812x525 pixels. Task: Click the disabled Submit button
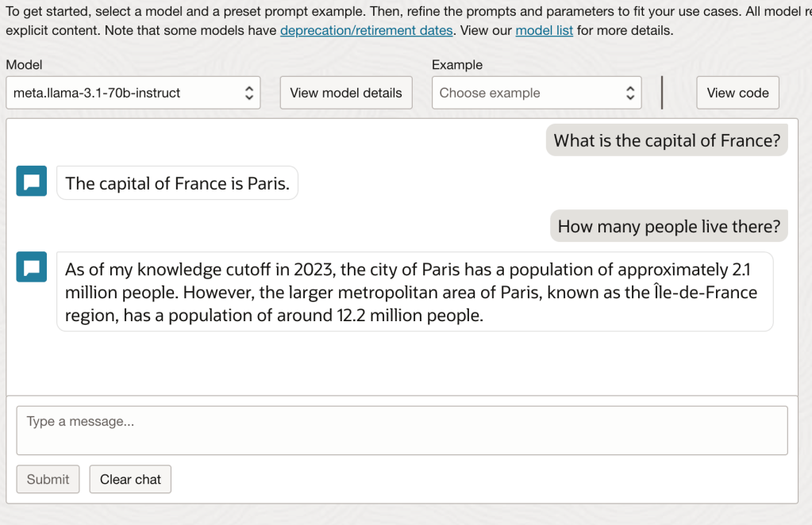(x=48, y=479)
